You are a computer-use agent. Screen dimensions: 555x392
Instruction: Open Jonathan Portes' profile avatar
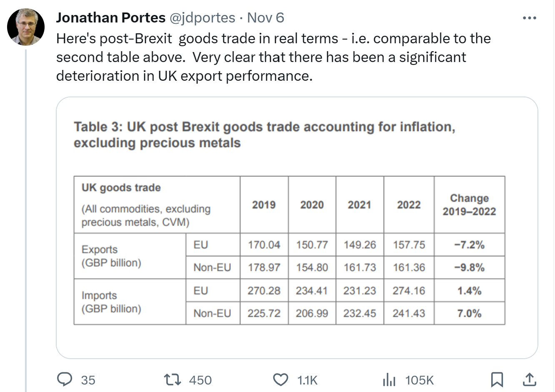tap(26, 27)
